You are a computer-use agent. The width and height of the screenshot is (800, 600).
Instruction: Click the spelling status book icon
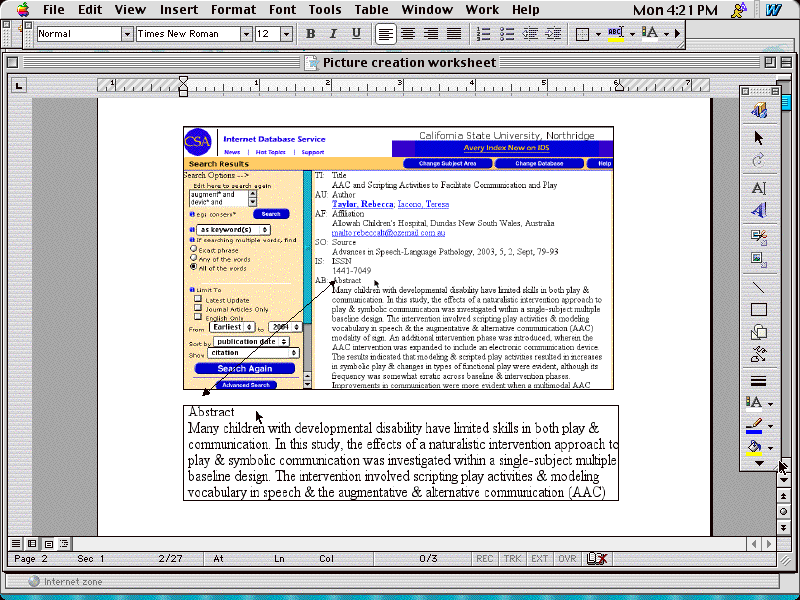[x=596, y=559]
